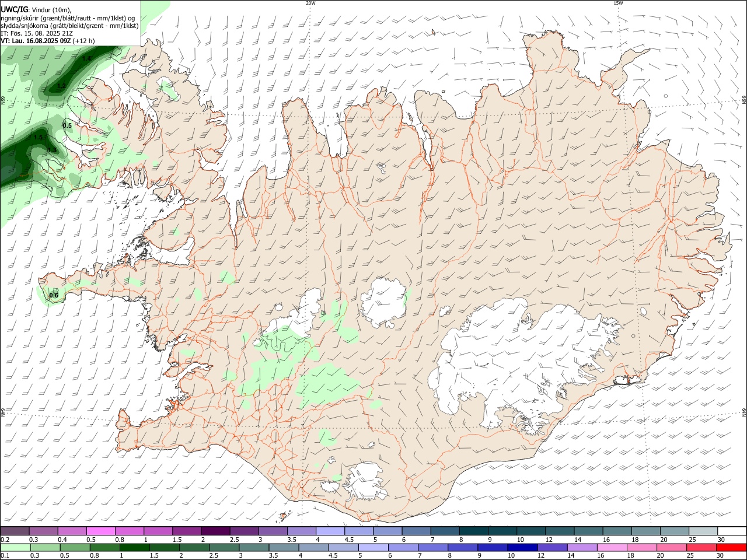The height and width of the screenshot is (560, 747).
Task: Select the upper-scale swatch spanning 3–3.5
Action: tap(273, 531)
